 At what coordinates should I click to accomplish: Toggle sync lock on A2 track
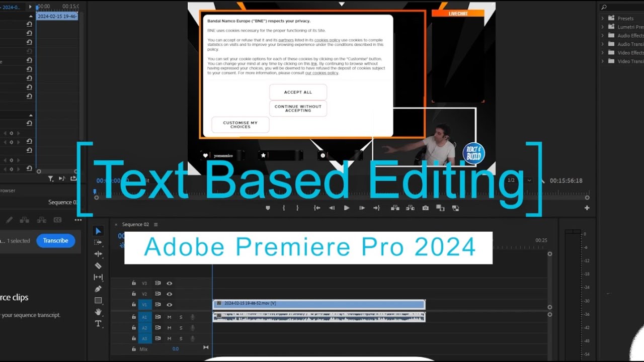tap(157, 328)
